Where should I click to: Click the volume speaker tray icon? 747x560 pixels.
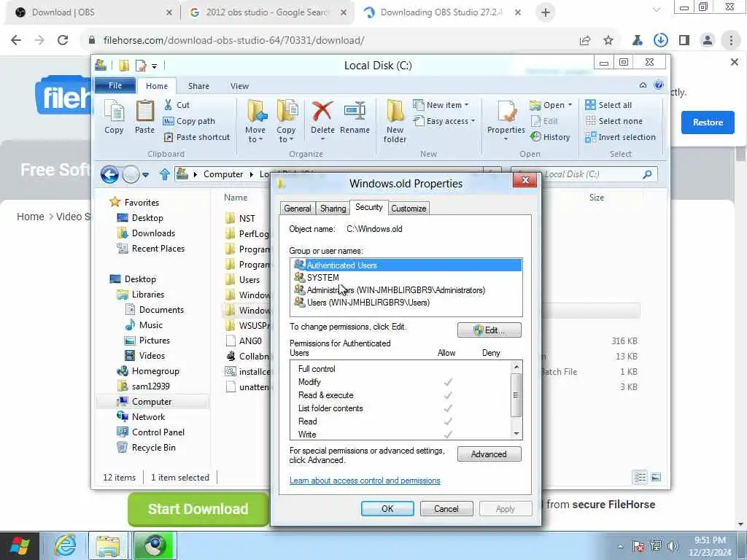coord(673,546)
